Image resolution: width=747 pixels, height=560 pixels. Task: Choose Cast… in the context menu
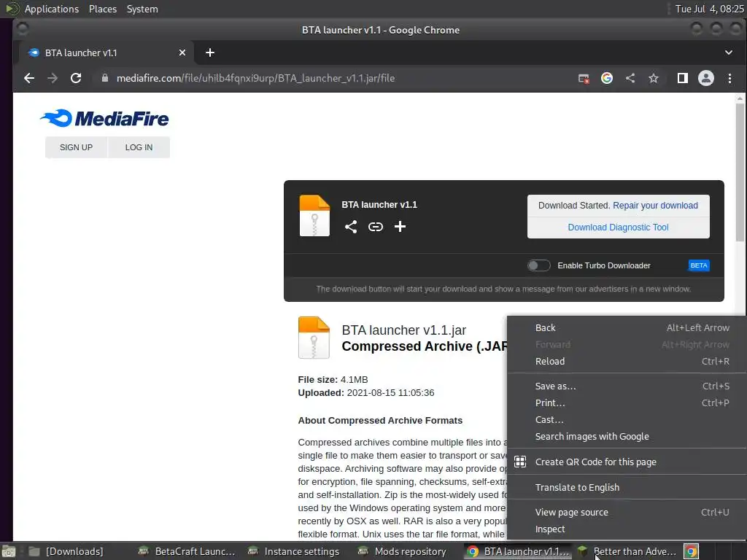pyautogui.click(x=627, y=420)
